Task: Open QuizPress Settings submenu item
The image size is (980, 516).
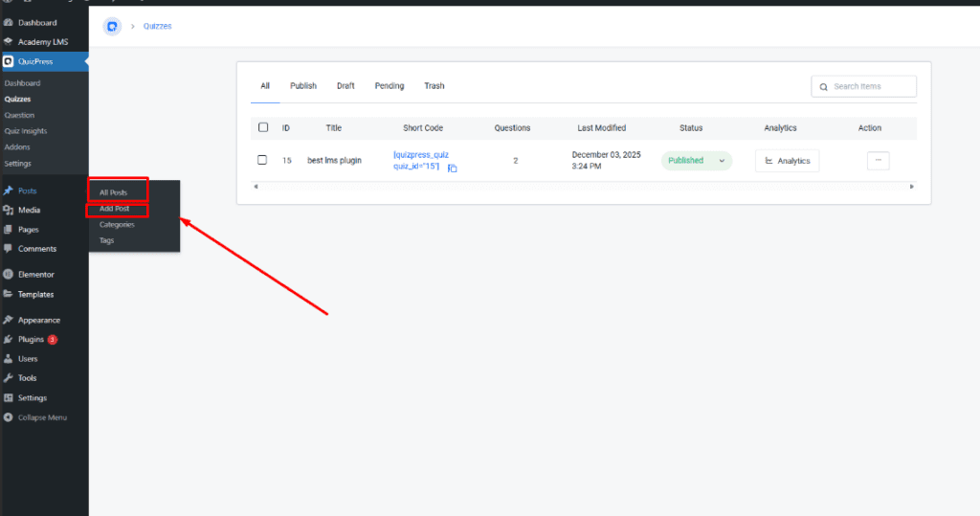Action: pos(17,164)
